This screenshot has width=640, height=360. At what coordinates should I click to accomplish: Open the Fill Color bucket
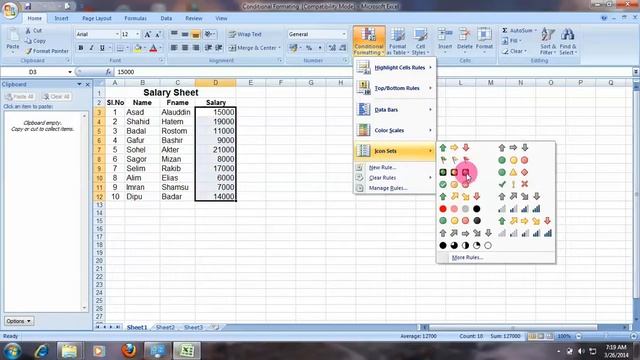coord(138,48)
